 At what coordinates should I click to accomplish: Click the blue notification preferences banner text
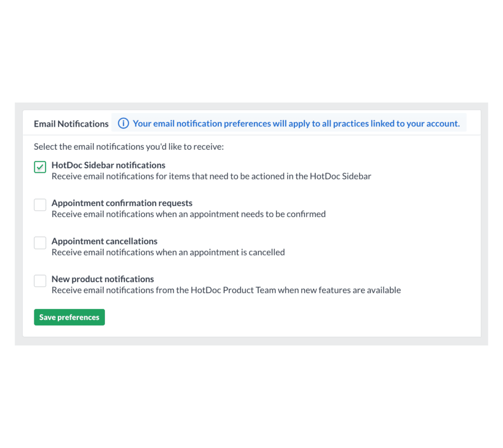[296, 124]
